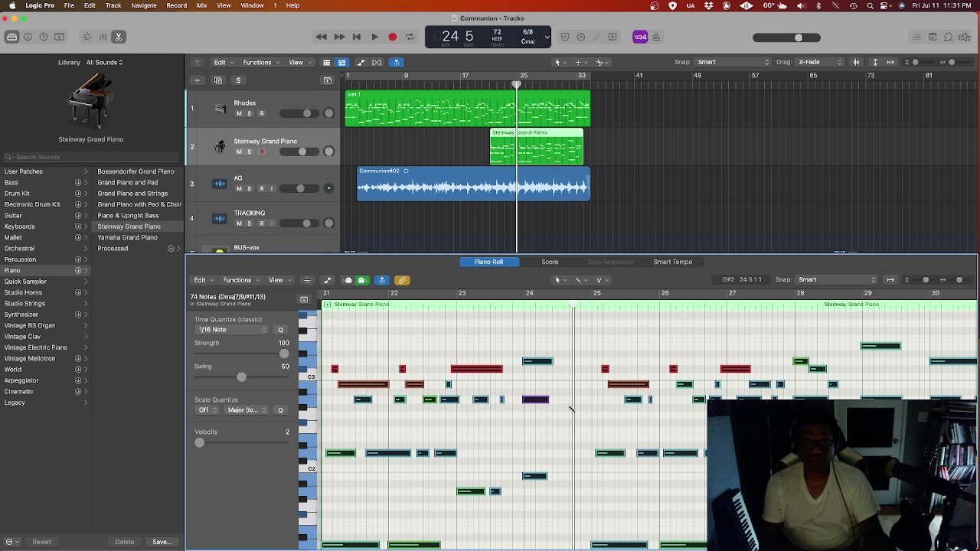Viewport: 980px width, 551px height.
Task: Open Scale Quantize Major scale dropdown
Action: pos(247,410)
